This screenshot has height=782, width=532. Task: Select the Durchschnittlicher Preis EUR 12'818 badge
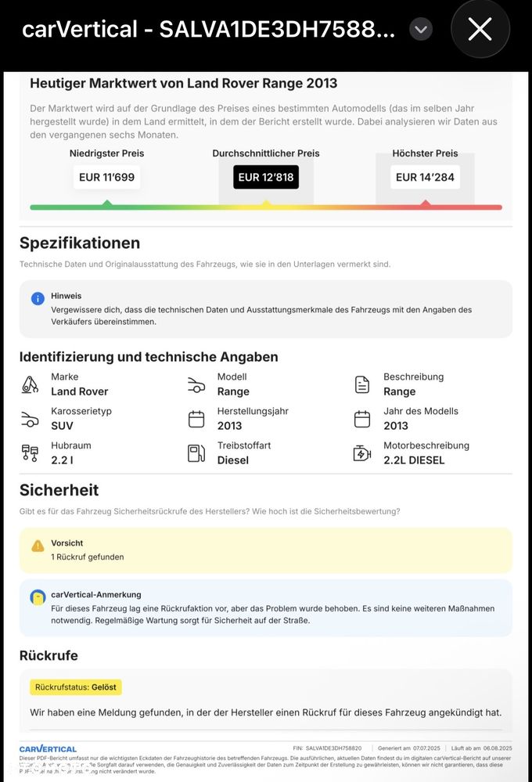point(266,177)
